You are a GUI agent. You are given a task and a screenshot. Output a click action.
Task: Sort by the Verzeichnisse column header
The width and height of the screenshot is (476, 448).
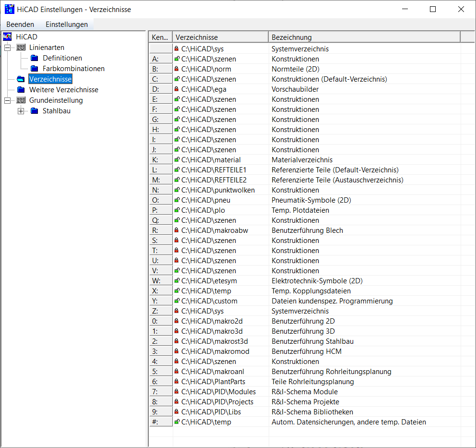[220, 37]
